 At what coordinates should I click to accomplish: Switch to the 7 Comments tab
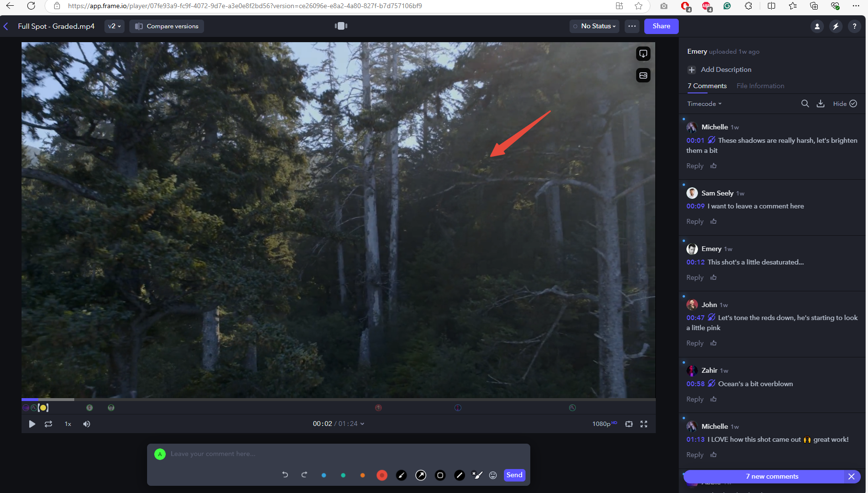(707, 86)
